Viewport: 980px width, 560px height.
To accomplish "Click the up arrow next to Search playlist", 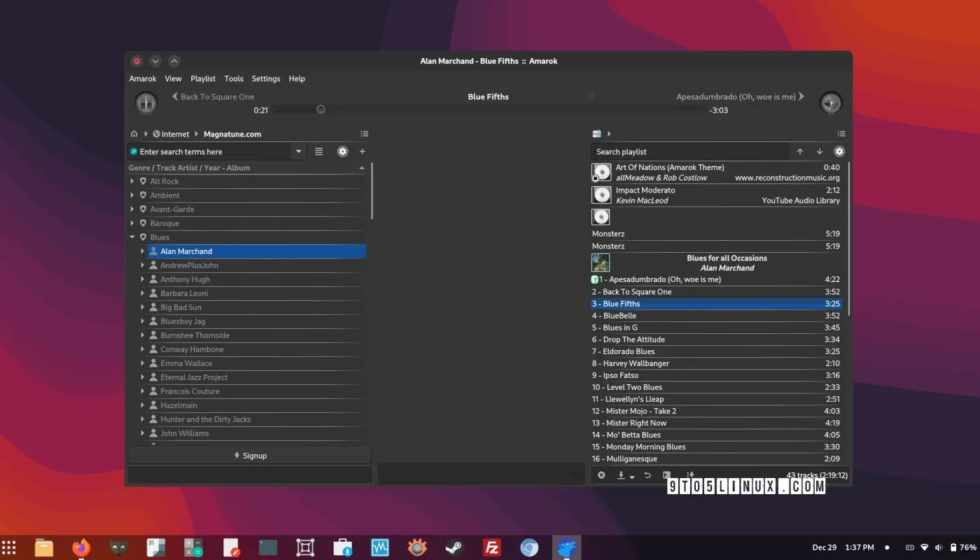I will coord(800,151).
